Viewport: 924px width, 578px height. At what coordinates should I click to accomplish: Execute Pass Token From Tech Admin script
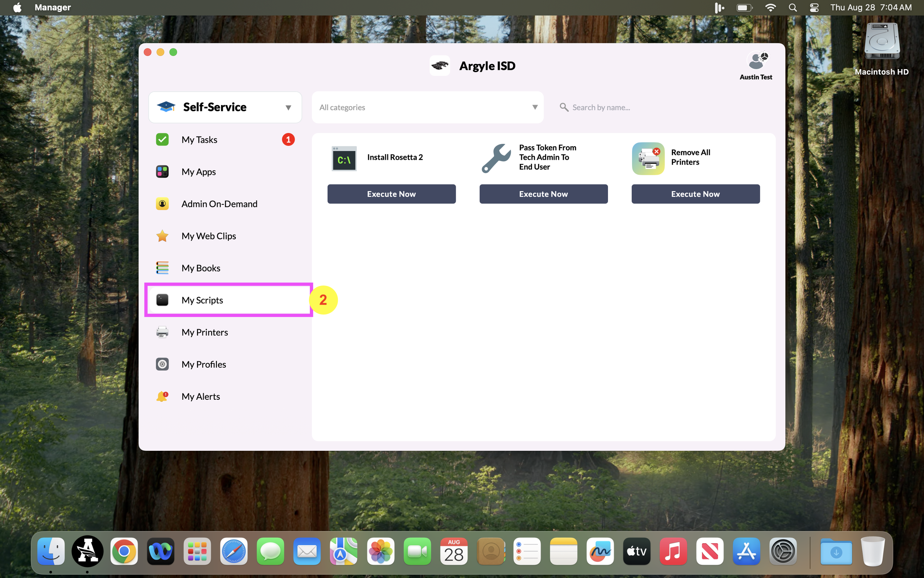click(x=543, y=194)
